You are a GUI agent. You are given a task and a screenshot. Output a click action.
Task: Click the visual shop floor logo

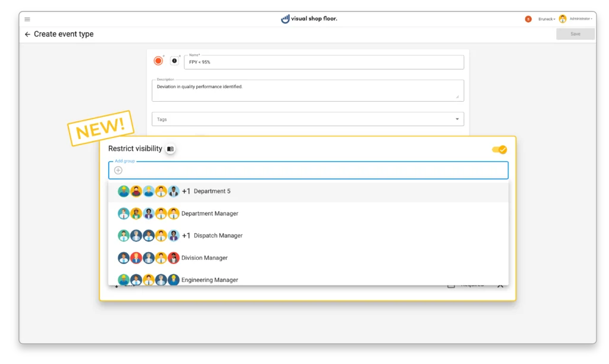(309, 19)
